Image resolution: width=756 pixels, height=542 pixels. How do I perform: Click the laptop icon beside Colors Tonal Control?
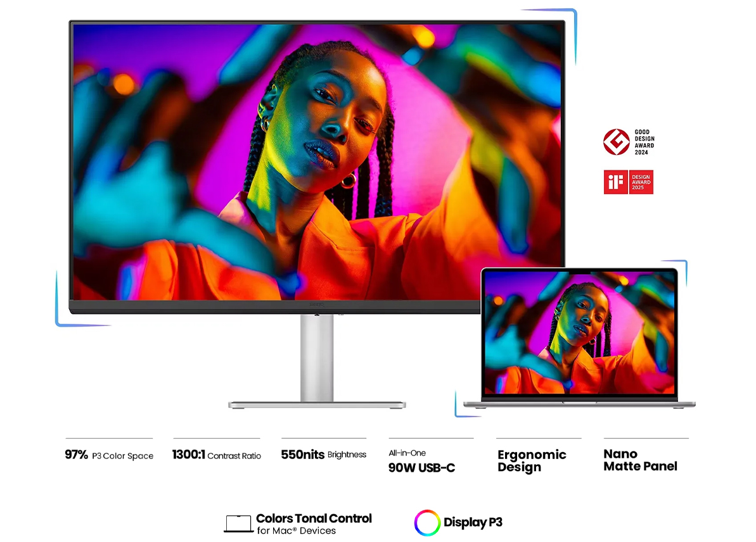[238, 524]
